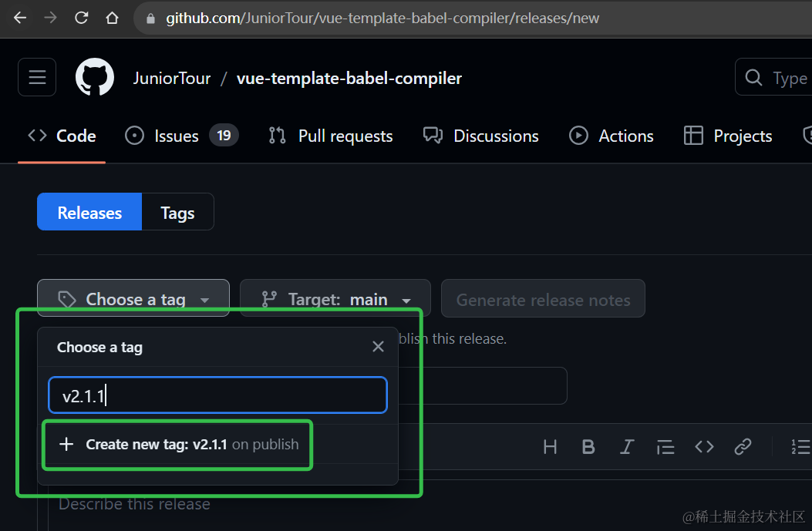Open the hamburger navigation menu
The image size is (812, 531).
(37, 78)
